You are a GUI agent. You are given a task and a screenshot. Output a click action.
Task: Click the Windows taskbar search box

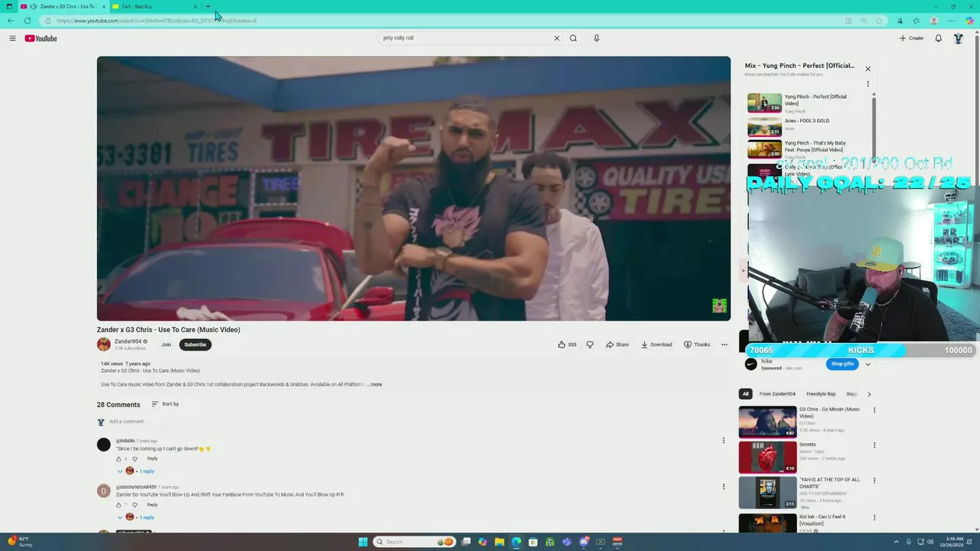pyautogui.click(x=414, y=542)
